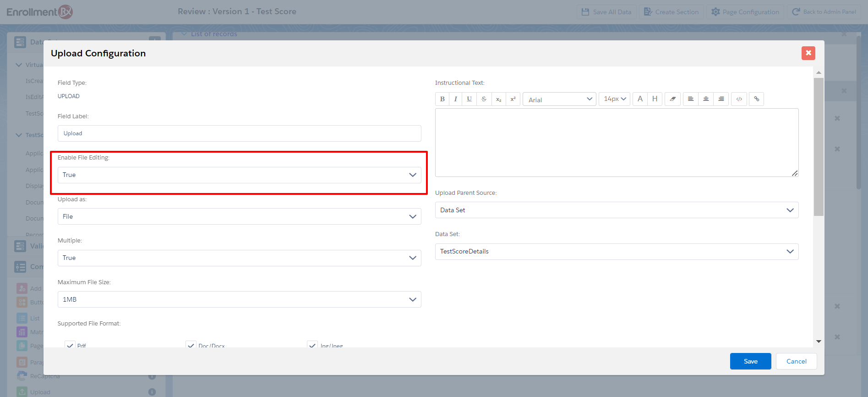Open the Arial font family dropdown
Viewport: 868px width, 397px height.
pyautogui.click(x=559, y=99)
